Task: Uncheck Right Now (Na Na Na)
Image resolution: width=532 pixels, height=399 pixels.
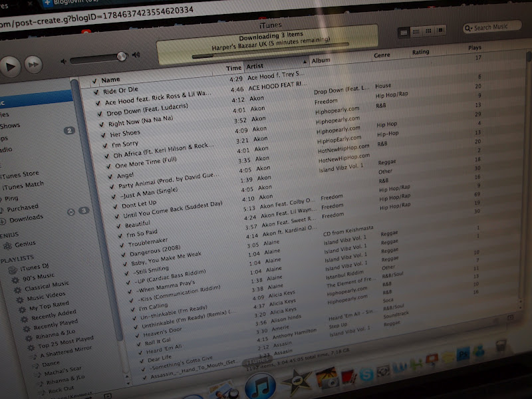Action: (x=102, y=124)
